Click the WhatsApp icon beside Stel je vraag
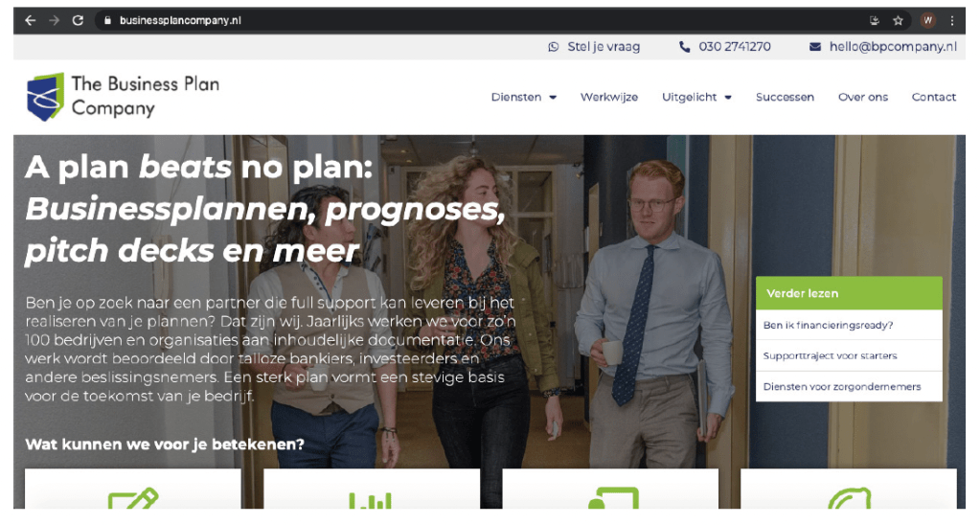The image size is (980, 525). [553, 47]
